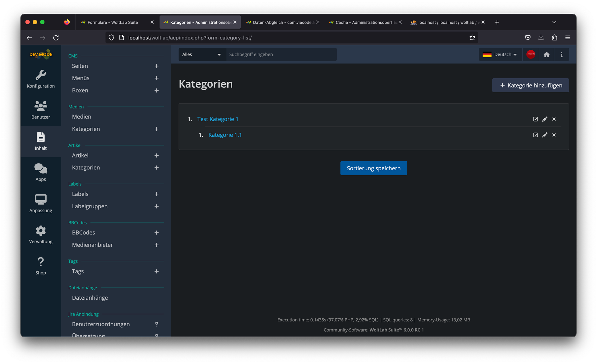Delete Kategorie 1.1 with the X icon

554,135
